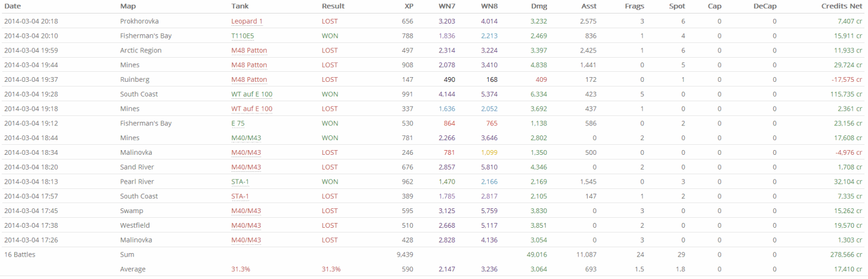The width and height of the screenshot is (868, 279).
Task: Click WT auf E 100 in the 19:28 South Coast row
Action: coord(251,94)
